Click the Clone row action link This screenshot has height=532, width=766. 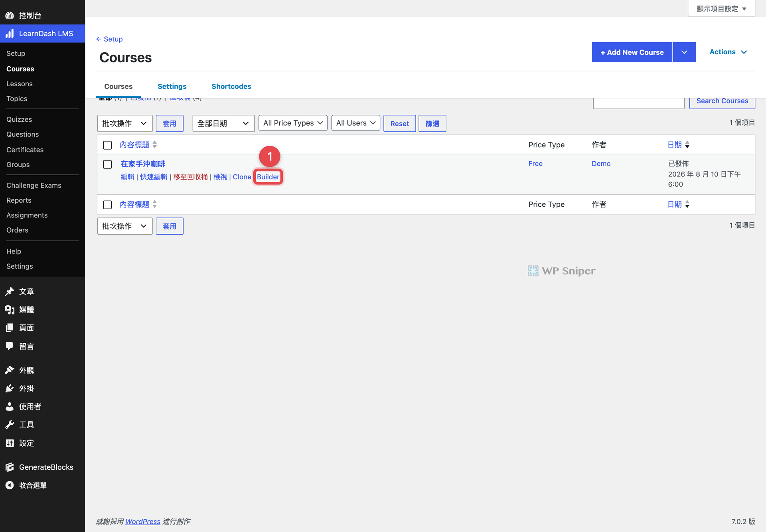point(242,177)
